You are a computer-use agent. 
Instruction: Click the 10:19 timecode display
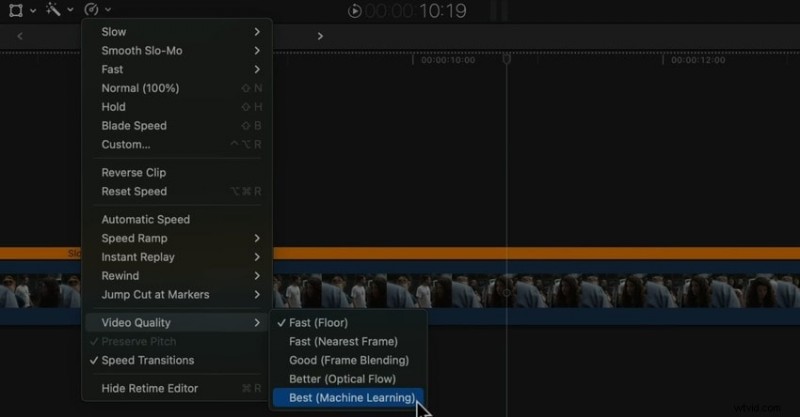click(x=442, y=11)
